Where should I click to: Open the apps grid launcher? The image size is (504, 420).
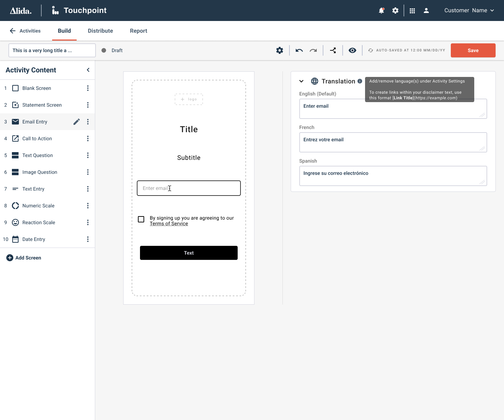click(x=412, y=10)
